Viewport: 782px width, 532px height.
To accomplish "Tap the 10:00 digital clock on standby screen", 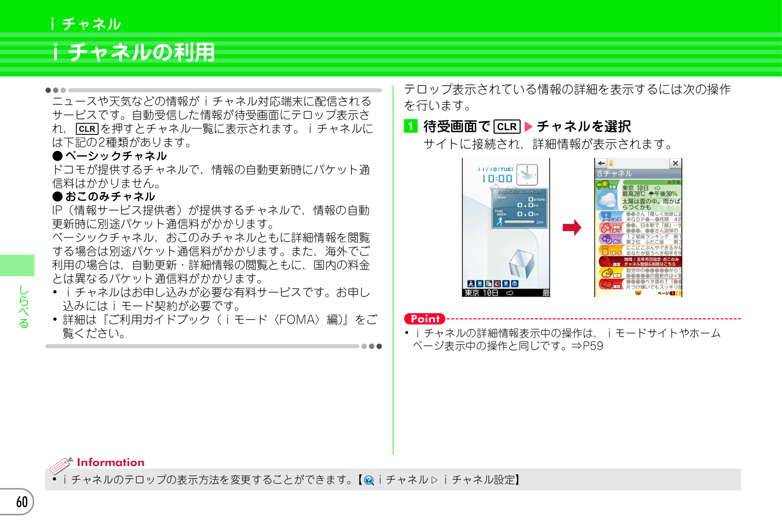I will tap(497, 178).
